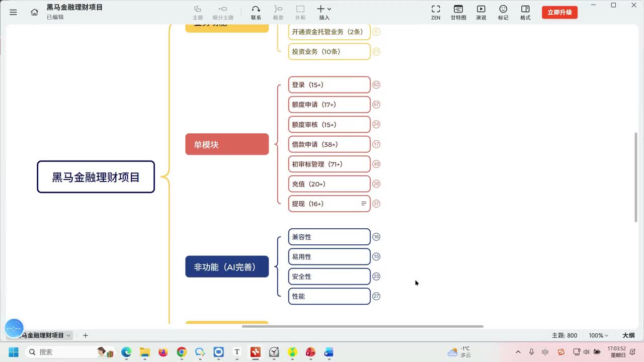Expand 额度审核 branch via the 24 badge

coord(376,124)
